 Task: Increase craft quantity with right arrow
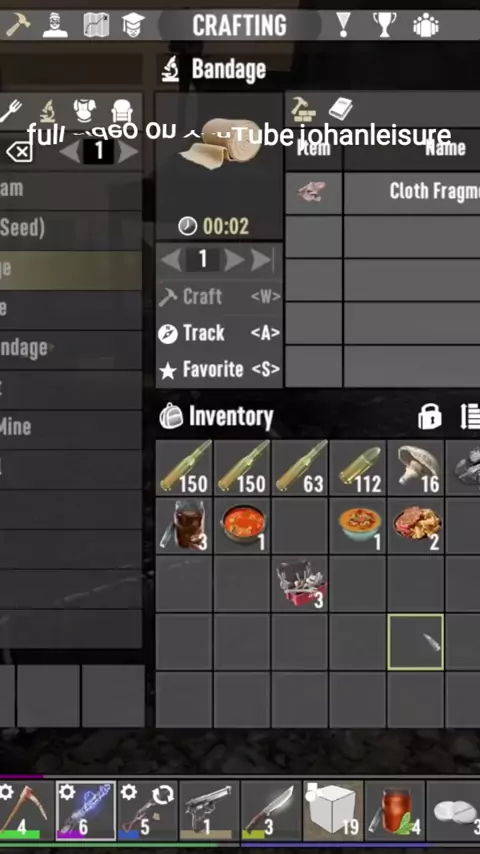coord(234,260)
